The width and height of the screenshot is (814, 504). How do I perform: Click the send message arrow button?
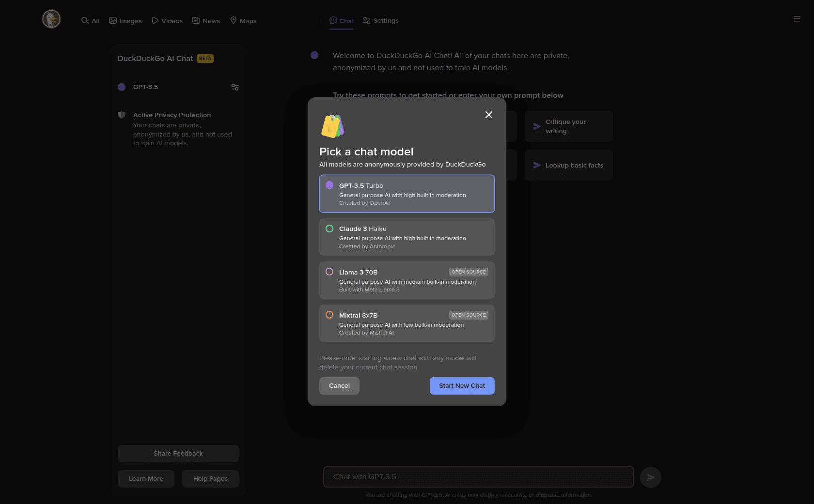click(x=651, y=477)
